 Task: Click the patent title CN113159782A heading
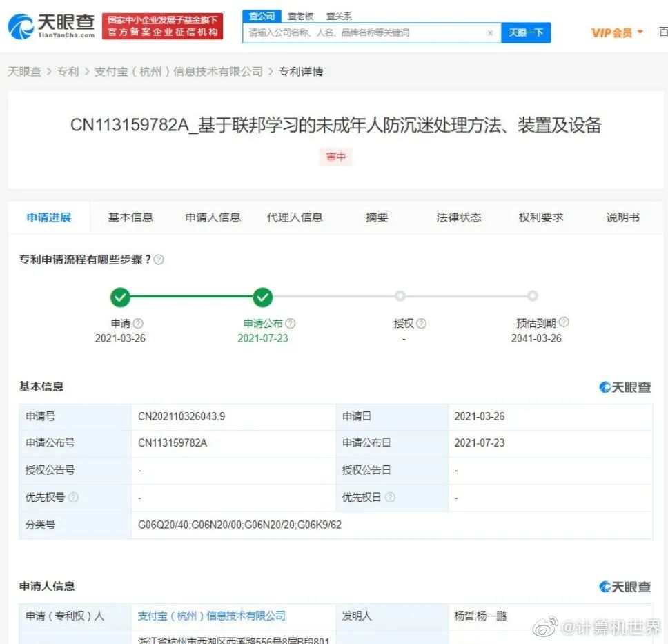click(x=335, y=126)
